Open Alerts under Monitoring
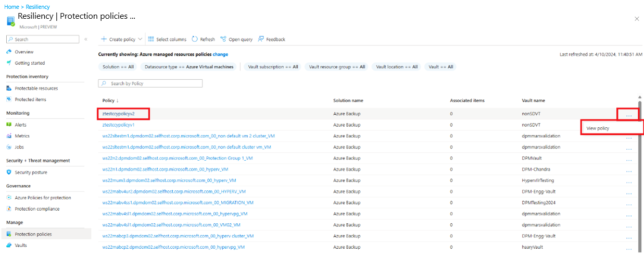Viewport: 644px width, 254px height. click(x=20, y=125)
